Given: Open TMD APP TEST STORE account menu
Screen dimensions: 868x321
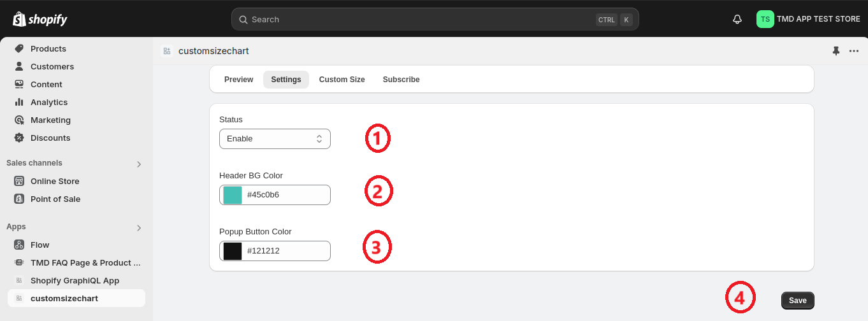Looking at the screenshot, I should (808, 19).
